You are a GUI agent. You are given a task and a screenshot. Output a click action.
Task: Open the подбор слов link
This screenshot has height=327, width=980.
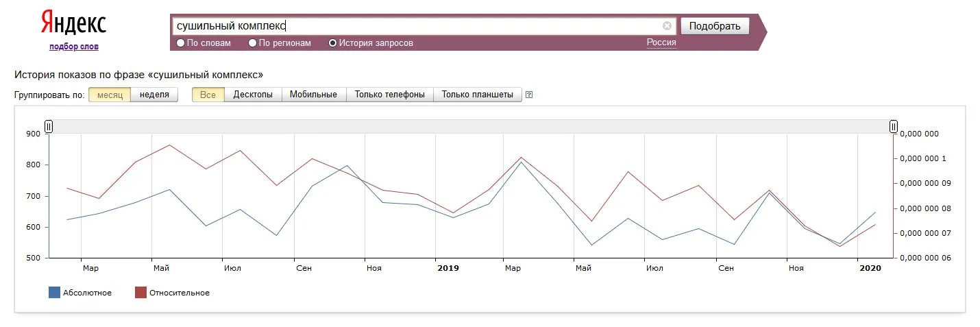[x=73, y=47]
